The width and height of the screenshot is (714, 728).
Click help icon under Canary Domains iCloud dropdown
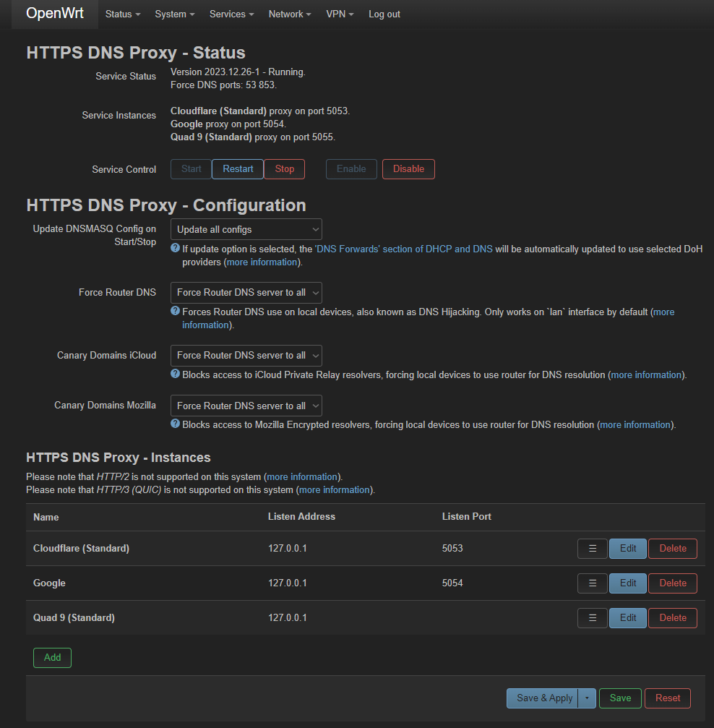175,373
